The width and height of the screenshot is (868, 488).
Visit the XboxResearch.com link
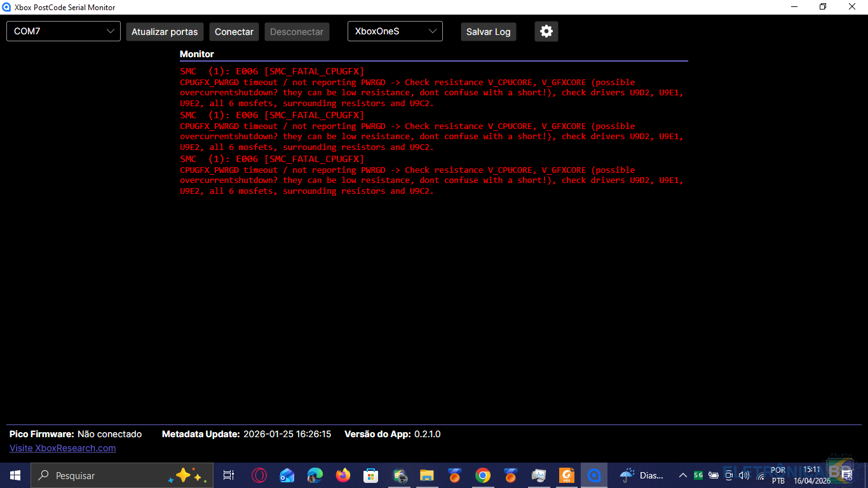[x=62, y=448]
